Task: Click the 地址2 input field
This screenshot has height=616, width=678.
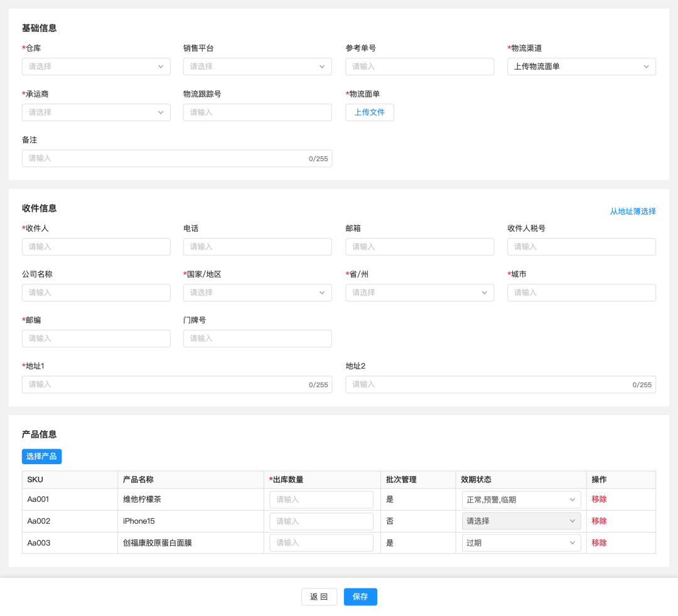Action: click(500, 385)
